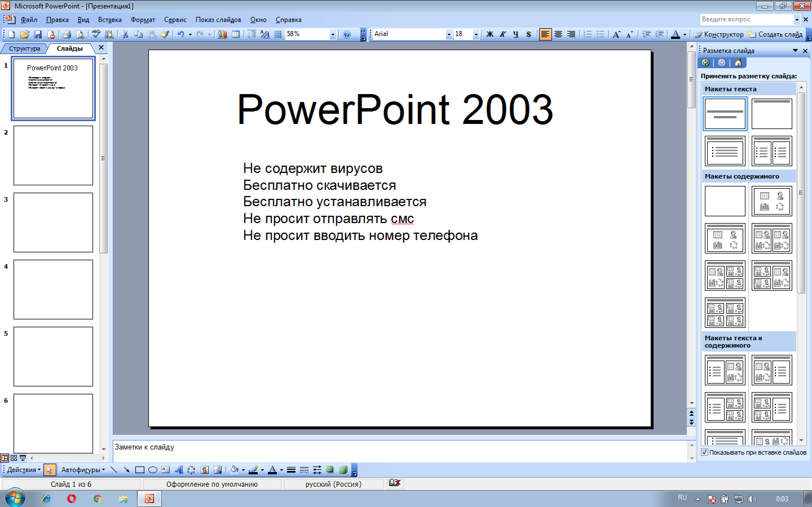Toggle bold formatting (Ж) button
812x507 pixels.
pyautogui.click(x=489, y=34)
